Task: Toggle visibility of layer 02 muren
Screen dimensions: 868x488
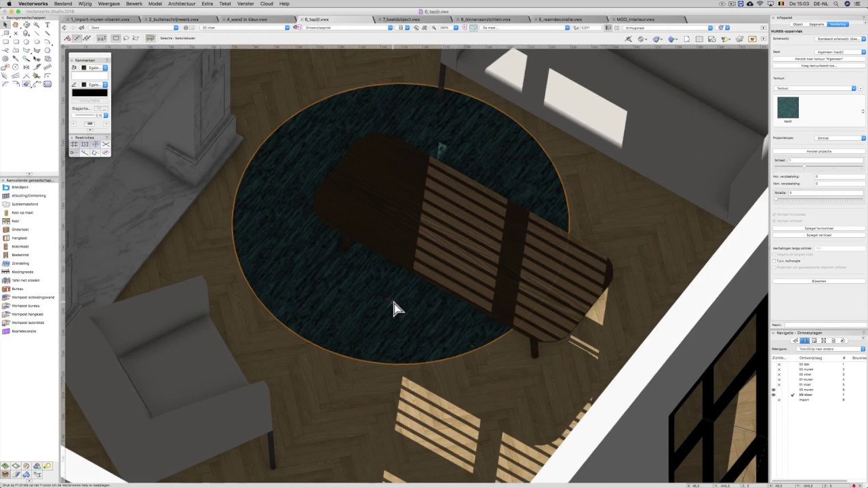Action: 779,369
